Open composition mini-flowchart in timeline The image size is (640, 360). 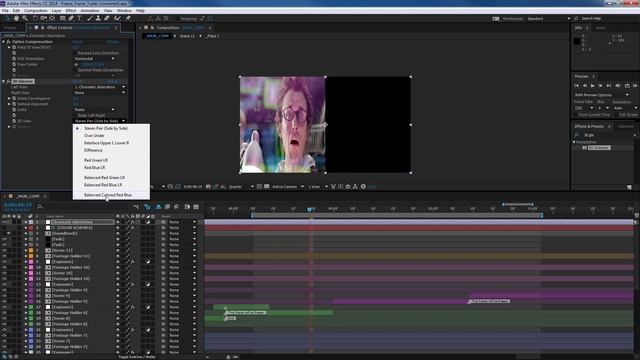(x=136, y=207)
